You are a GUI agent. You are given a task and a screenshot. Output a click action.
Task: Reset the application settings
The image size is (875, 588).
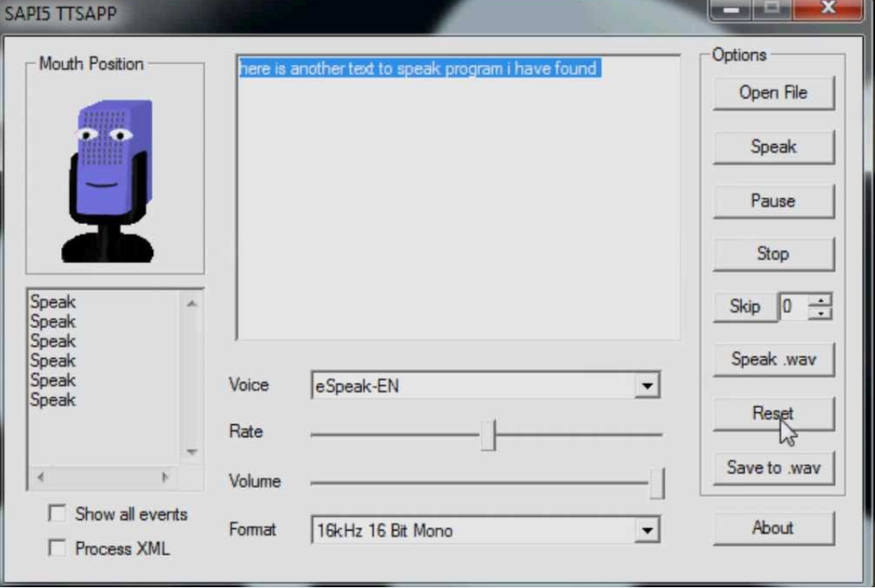[773, 414]
